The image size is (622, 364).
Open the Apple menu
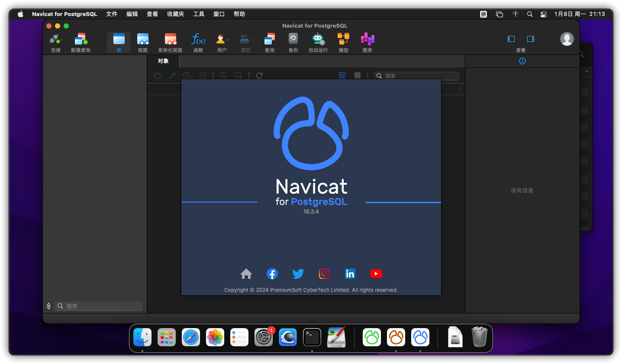pos(20,14)
